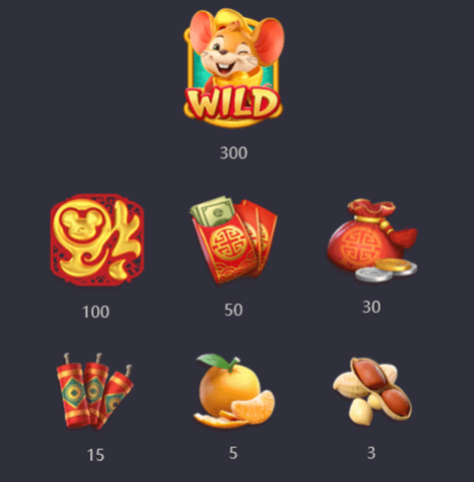The width and height of the screenshot is (474, 482).
Task: Click the 300 payout value
Action: [234, 153]
